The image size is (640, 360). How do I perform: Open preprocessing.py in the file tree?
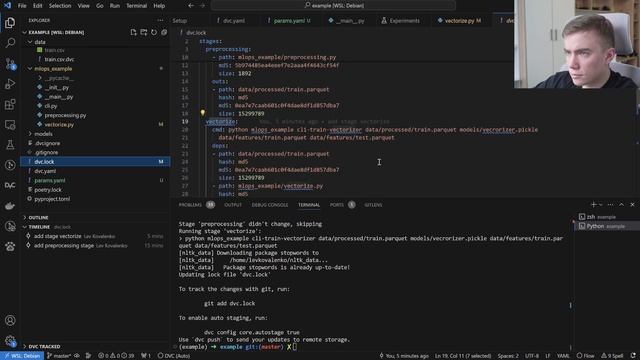pyautogui.click(x=65, y=115)
